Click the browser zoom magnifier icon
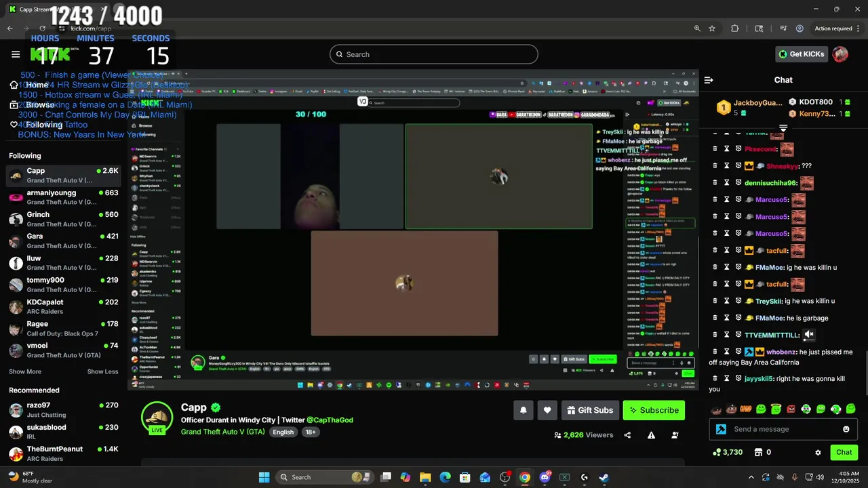This screenshot has width=868, height=488. [697, 28]
